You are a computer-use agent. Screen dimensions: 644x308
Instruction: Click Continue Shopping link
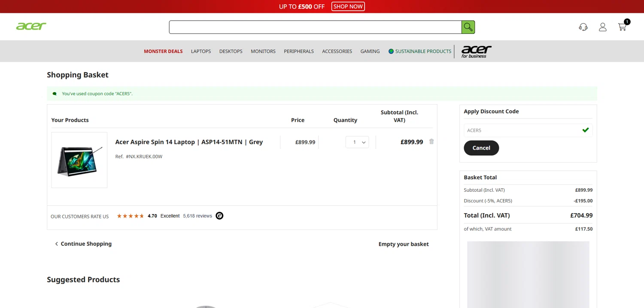tap(83, 244)
